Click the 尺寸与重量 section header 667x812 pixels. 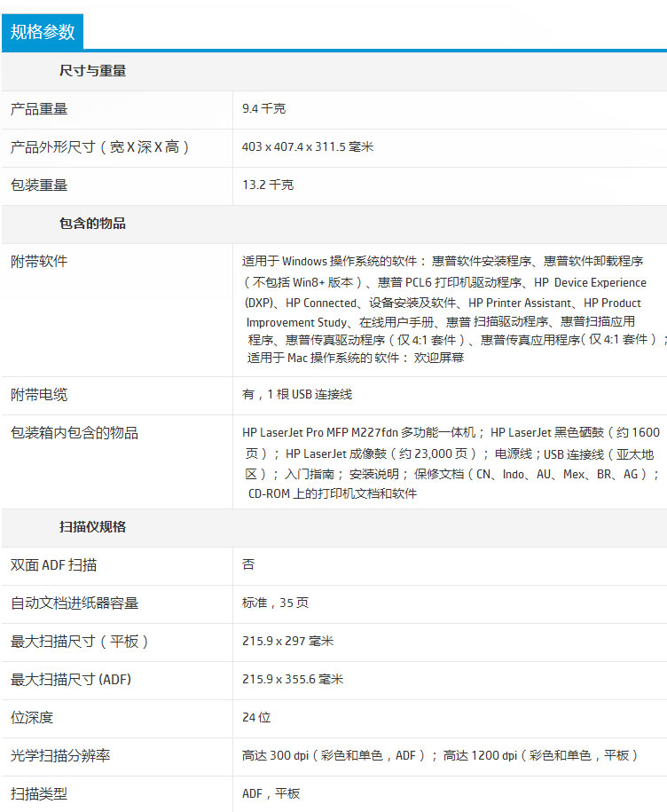[92, 71]
